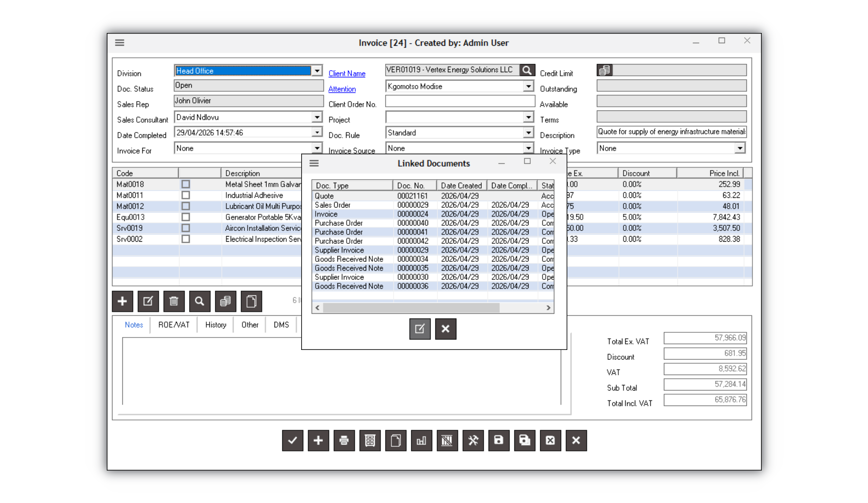
Task: Open line item pricing coins icon
Action: point(225,301)
